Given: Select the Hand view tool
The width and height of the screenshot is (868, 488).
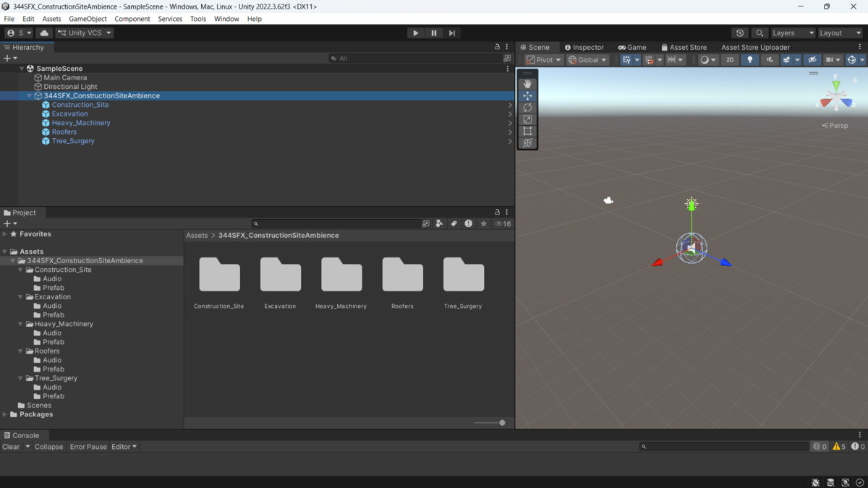Looking at the screenshot, I should point(527,84).
